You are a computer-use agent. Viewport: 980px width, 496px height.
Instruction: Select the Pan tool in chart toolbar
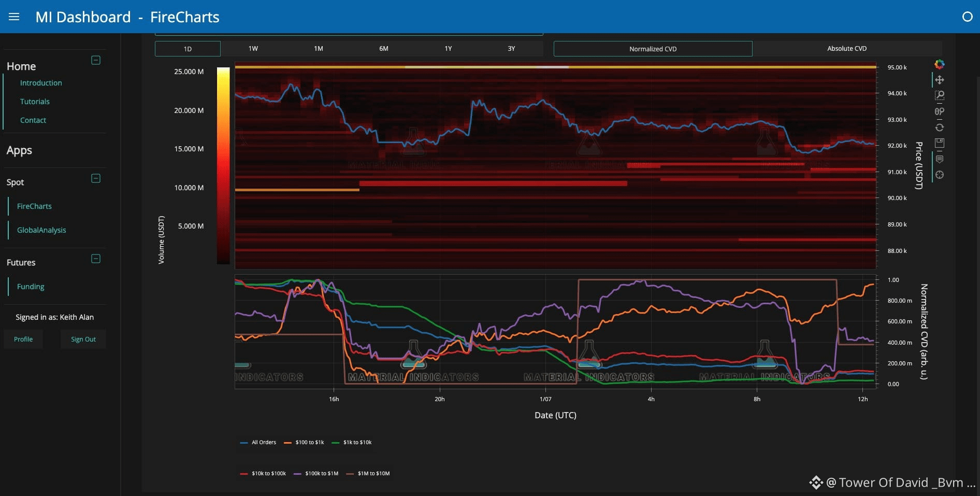click(939, 80)
